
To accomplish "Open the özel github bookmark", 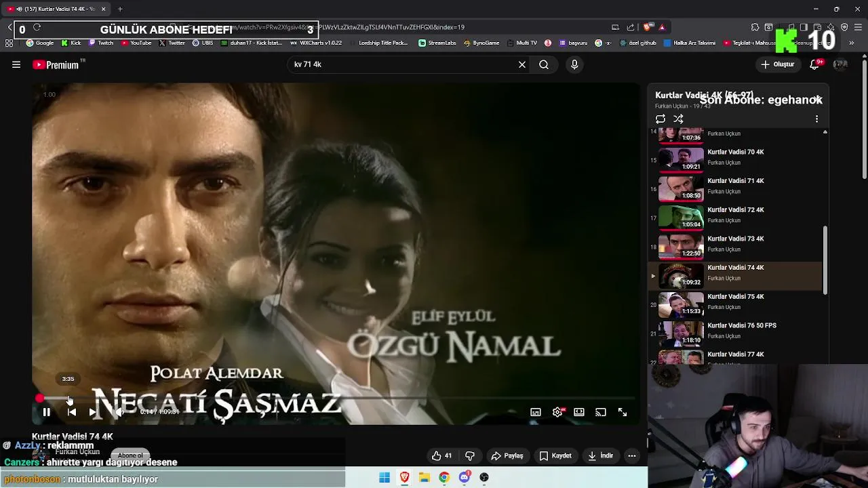I will tap(637, 43).
